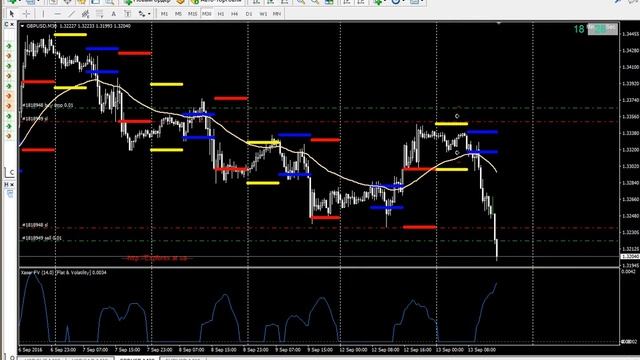Image resolution: width=640 pixels, height=360 pixels.
Task: Click the New Order button
Action: (x=147, y=2)
